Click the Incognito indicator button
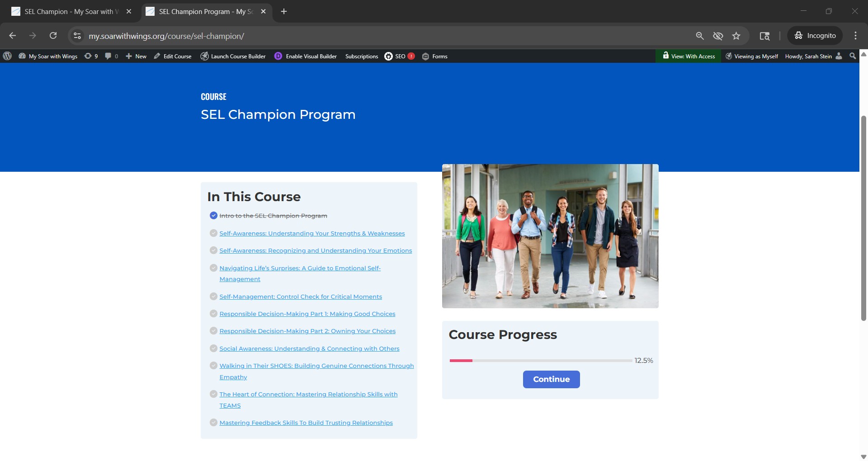 (x=815, y=36)
